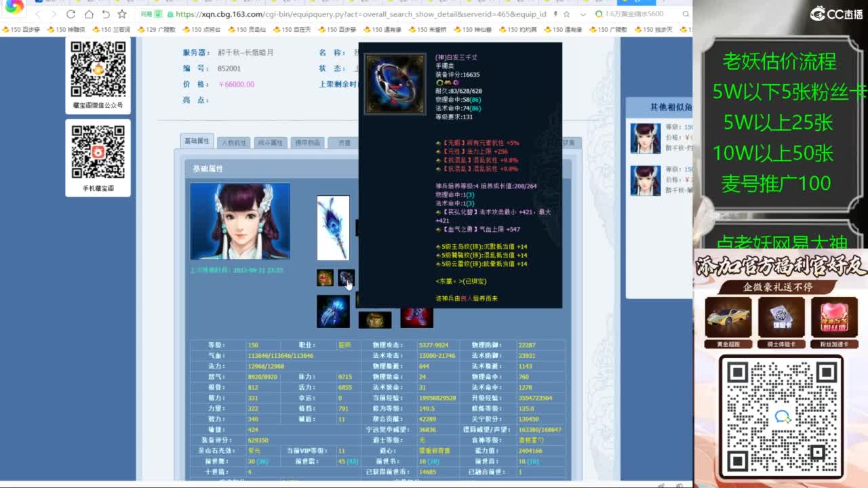
Task: Click the ID number 852001
Action: (x=229, y=68)
